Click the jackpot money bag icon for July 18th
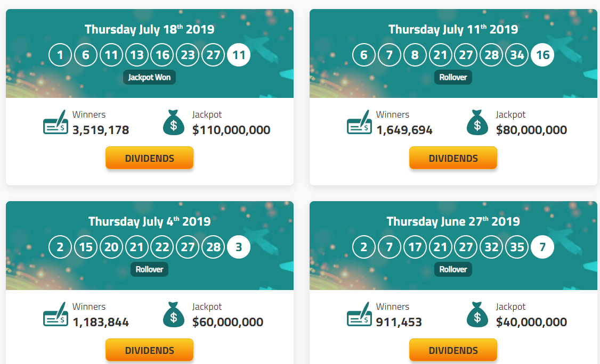Image resolution: width=600 pixels, height=364 pixels. coord(174,122)
